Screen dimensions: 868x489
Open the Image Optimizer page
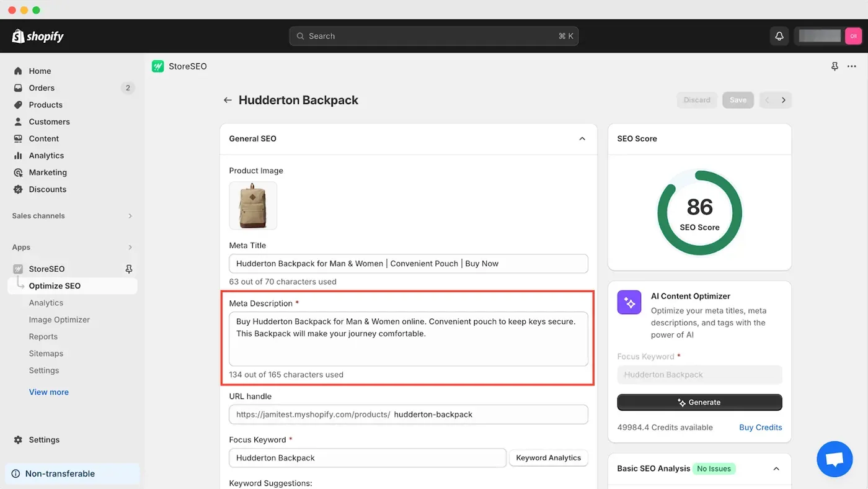pyautogui.click(x=60, y=320)
